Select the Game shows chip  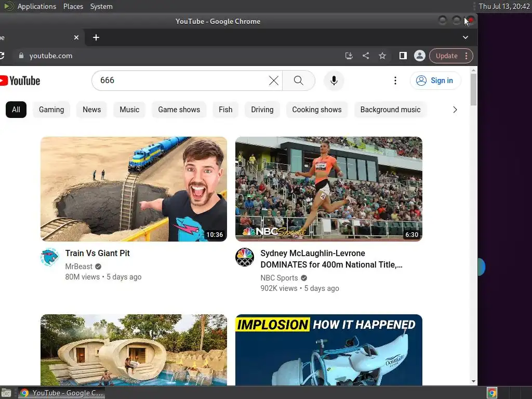179,110
